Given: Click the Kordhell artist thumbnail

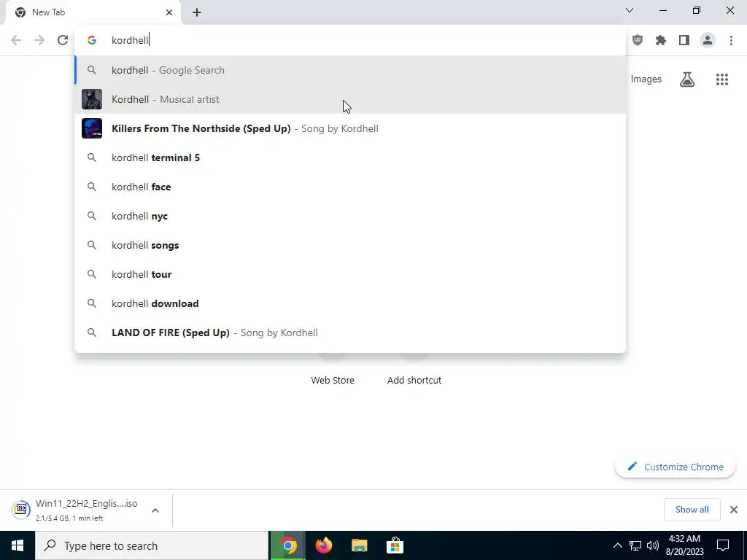Looking at the screenshot, I should click(92, 99).
